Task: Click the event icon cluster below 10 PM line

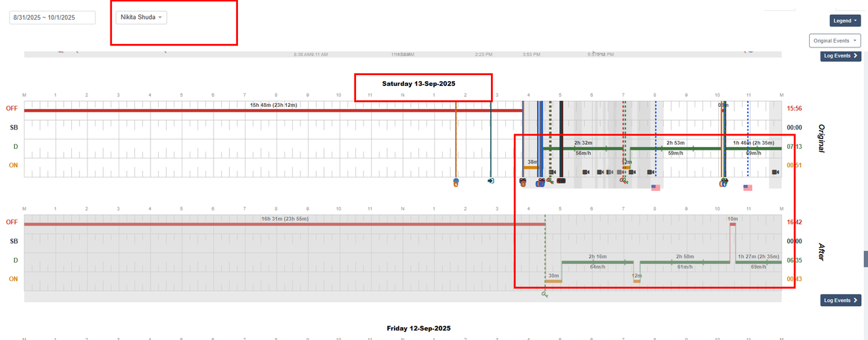Action: [x=724, y=182]
